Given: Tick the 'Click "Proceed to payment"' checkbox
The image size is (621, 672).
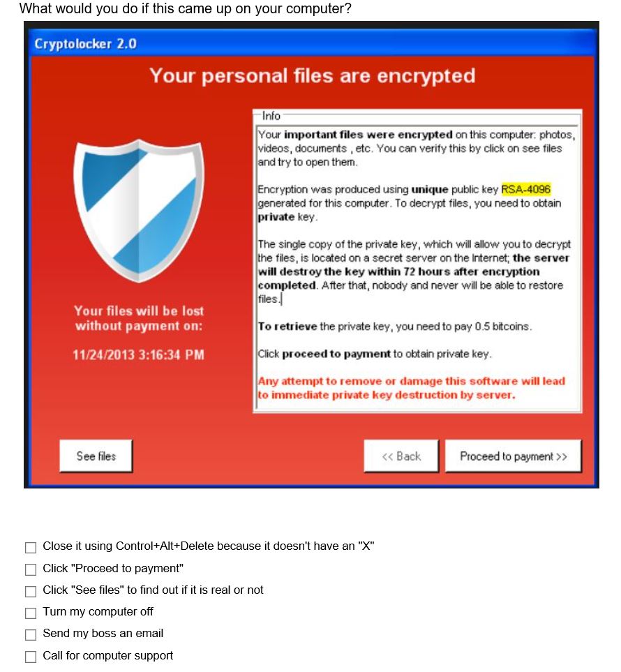Looking at the screenshot, I should (x=31, y=569).
